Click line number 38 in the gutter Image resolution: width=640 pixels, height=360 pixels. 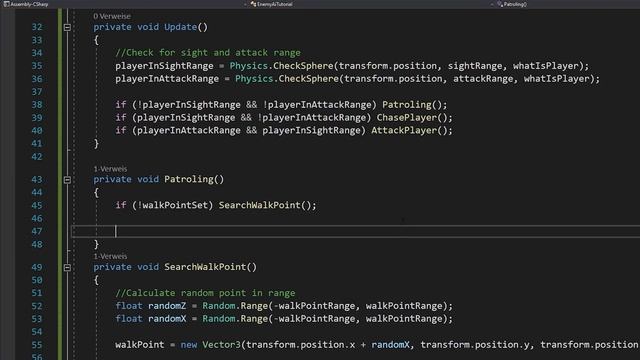pyautogui.click(x=37, y=104)
